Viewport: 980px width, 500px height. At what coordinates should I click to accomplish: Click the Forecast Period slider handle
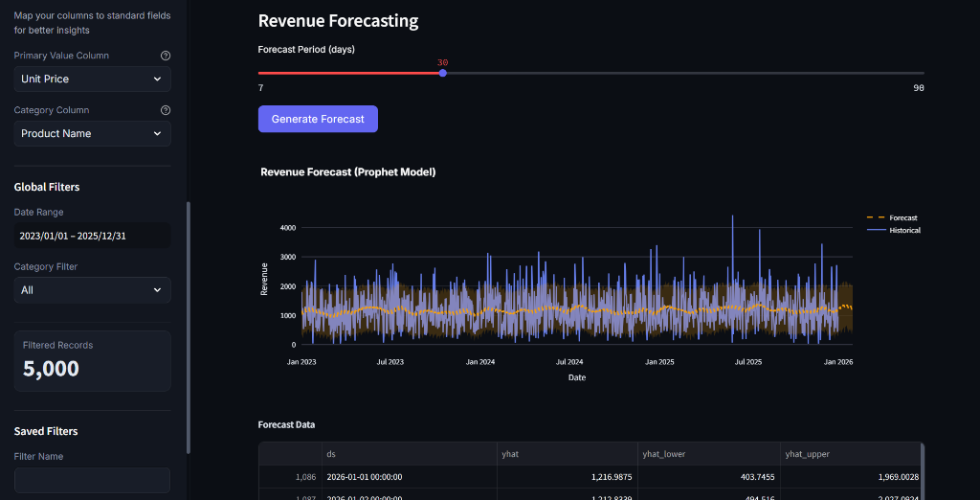(442, 73)
